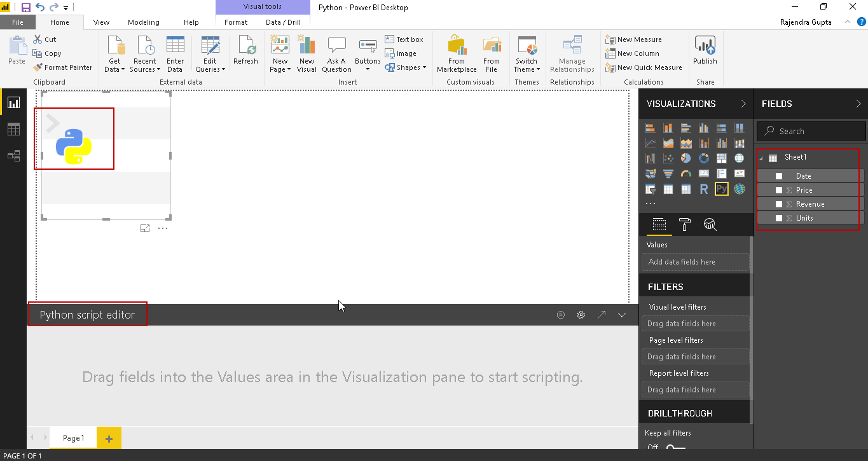
Task: Run the Python script play icon
Action: click(561, 315)
